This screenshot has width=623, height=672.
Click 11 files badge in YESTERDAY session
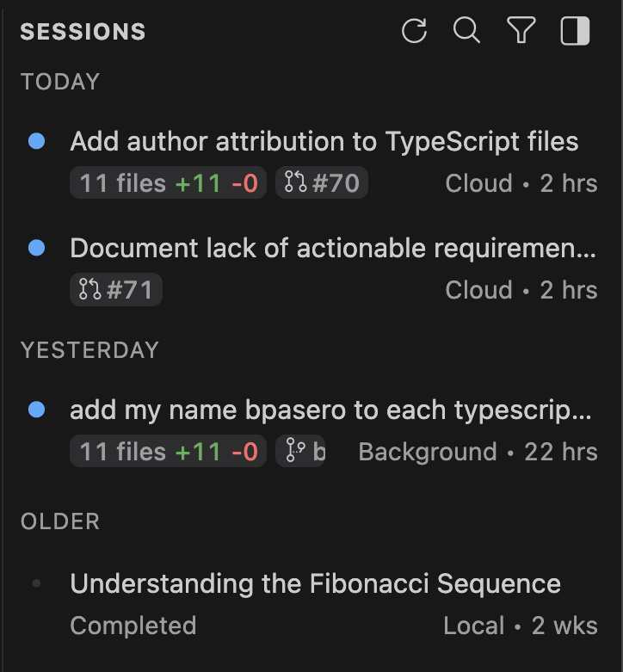pyautogui.click(x=169, y=452)
